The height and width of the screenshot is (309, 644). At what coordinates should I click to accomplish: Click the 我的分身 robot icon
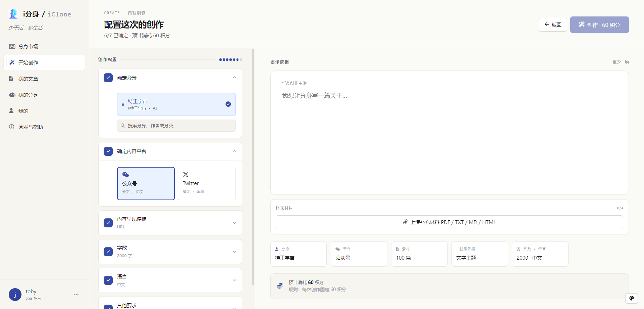coord(12,95)
